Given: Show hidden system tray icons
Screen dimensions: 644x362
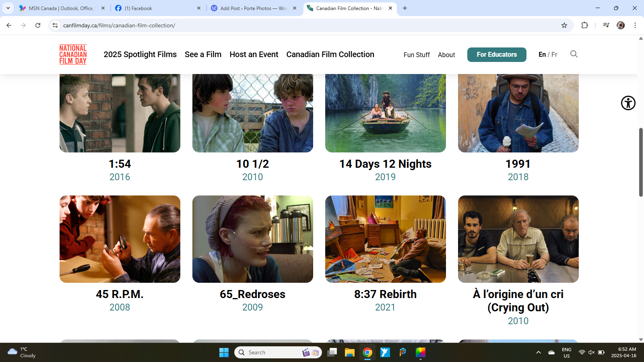Looking at the screenshot, I should click(538, 353).
